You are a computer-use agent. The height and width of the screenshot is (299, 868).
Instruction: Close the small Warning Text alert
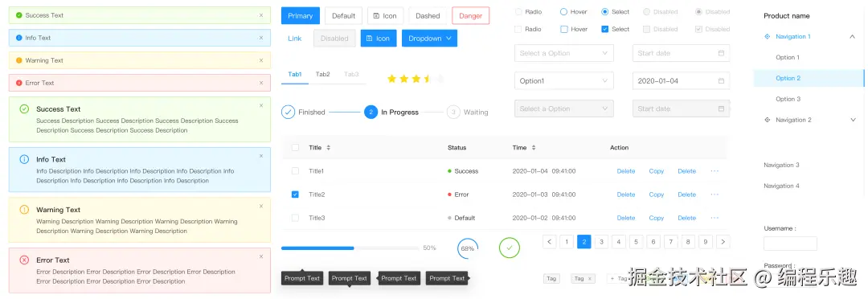click(261, 60)
